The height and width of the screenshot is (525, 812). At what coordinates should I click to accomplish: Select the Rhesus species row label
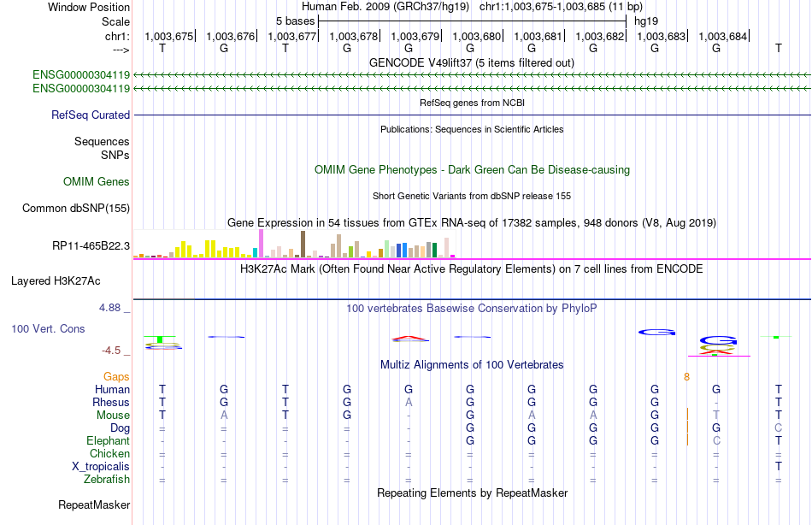pyautogui.click(x=111, y=402)
